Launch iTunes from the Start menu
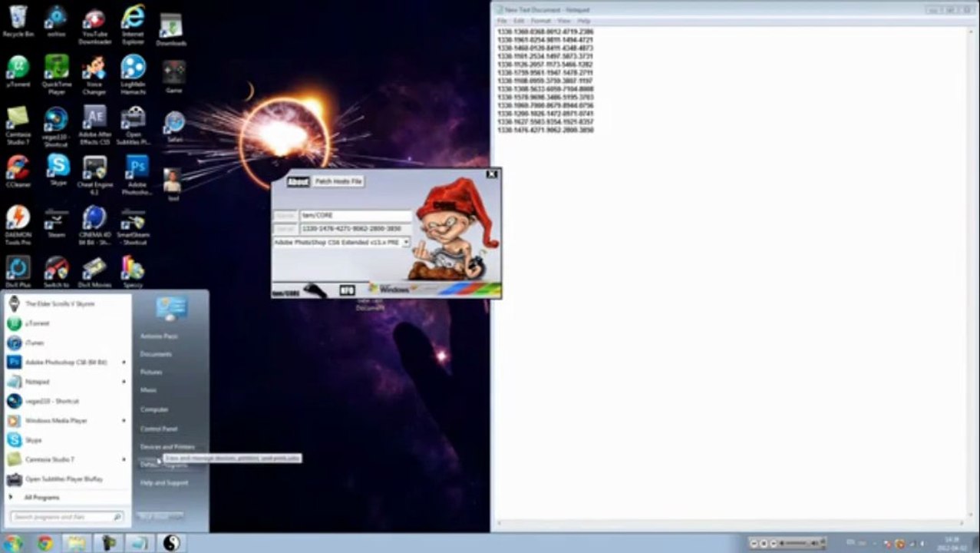The image size is (980, 553). pyautogui.click(x=68, y=343)
